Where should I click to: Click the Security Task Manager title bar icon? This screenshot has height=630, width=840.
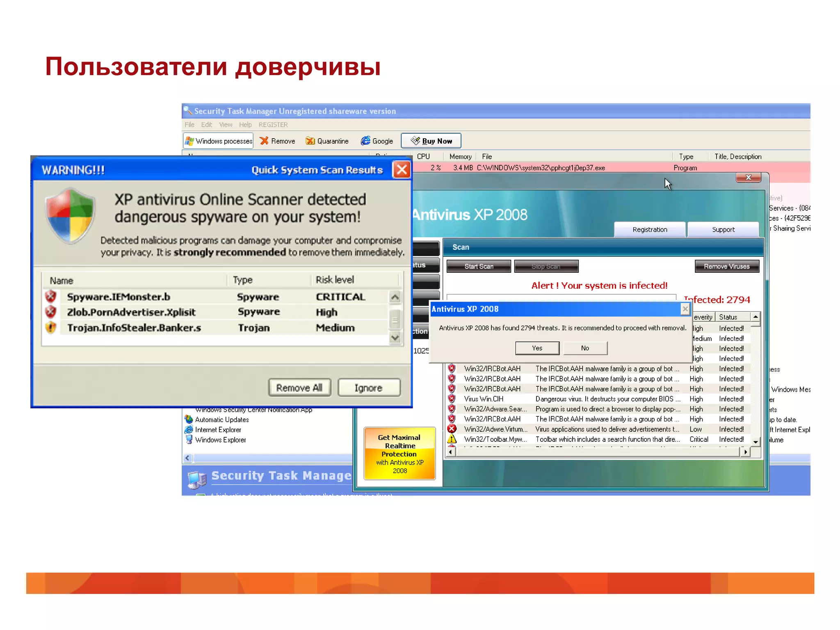(x=187, y=110)
